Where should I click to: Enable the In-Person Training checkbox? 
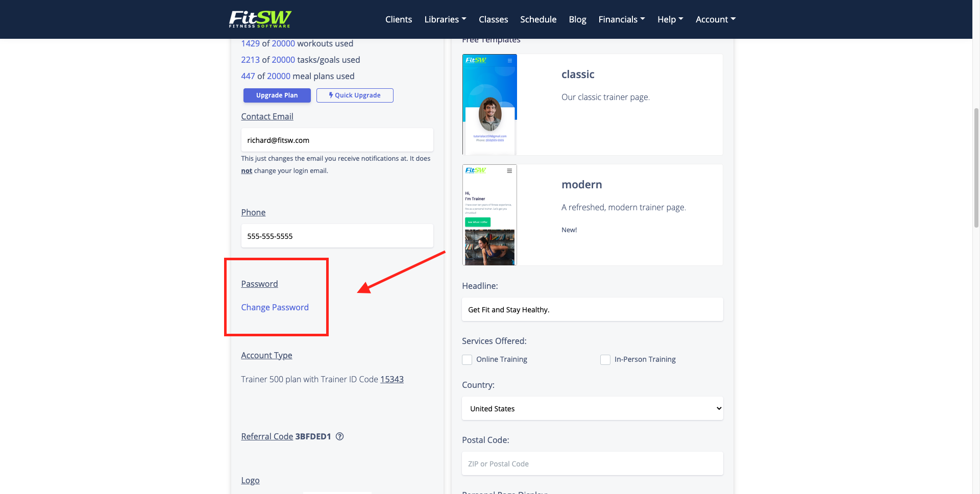click(605, 360)
